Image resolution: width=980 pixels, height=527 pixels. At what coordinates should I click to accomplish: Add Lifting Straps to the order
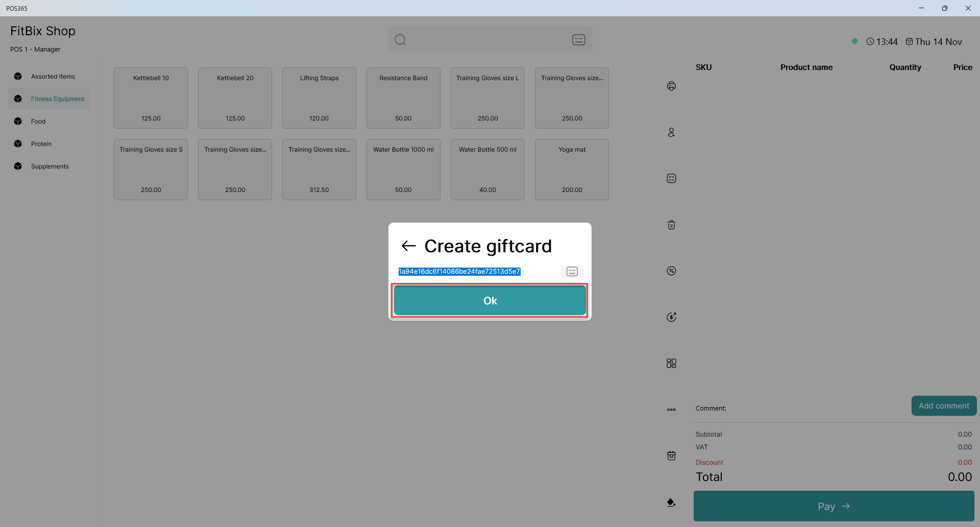tap(319, 98)
